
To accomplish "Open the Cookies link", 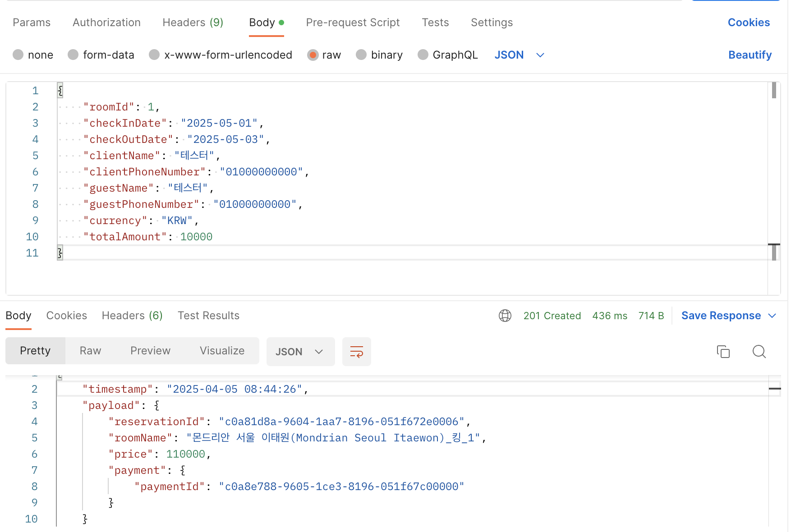I will click(749, 23).
